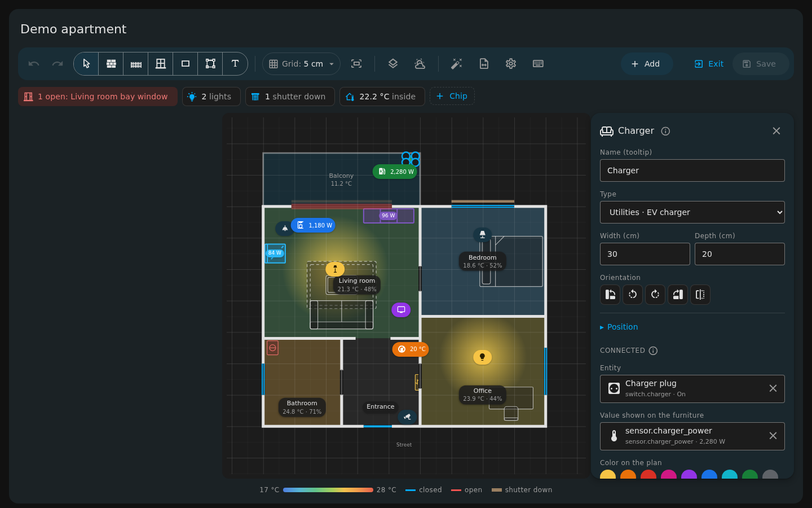
Task: Open the layers panel icon
Action: (393, 64)
